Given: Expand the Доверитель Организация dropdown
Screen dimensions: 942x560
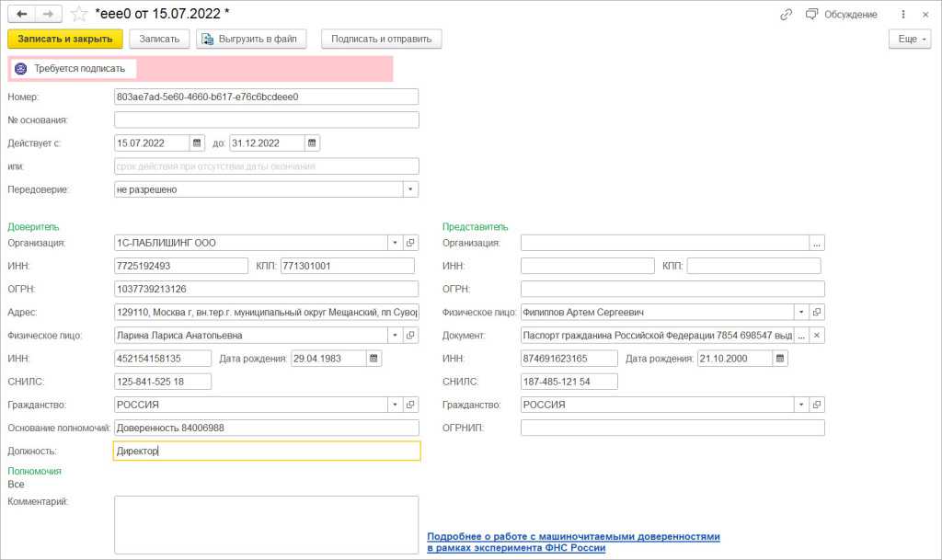Looking at the screenshot, I should click(395, 243).
